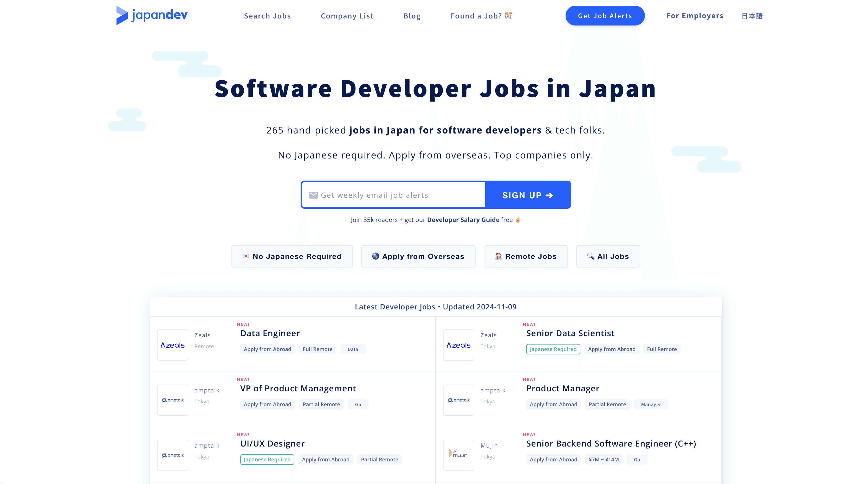The image size is (868, 484).
Task: Click the envelope icon in email field
Action: tap(314, 195)
